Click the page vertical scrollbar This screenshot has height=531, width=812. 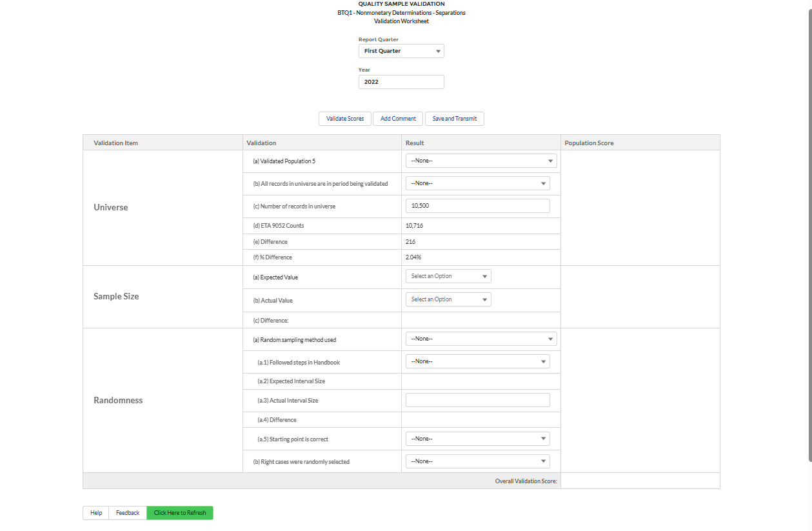pyautogui.click(x=809, y=232)
